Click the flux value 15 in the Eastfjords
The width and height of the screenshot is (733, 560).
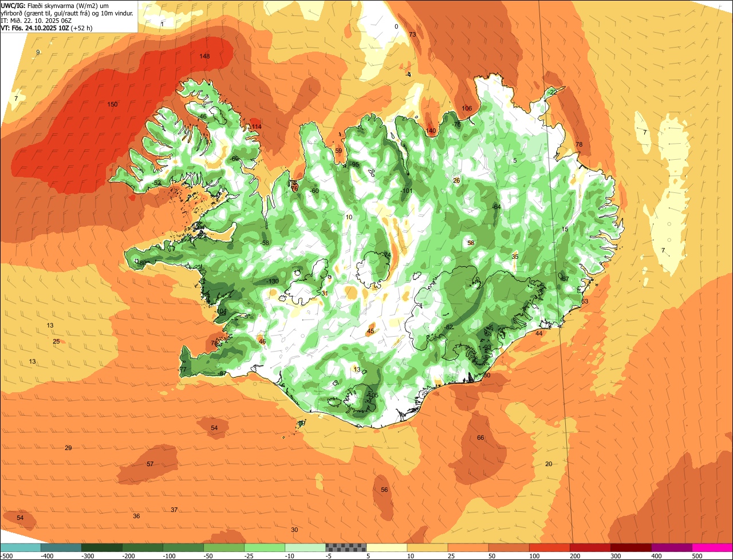565,229
